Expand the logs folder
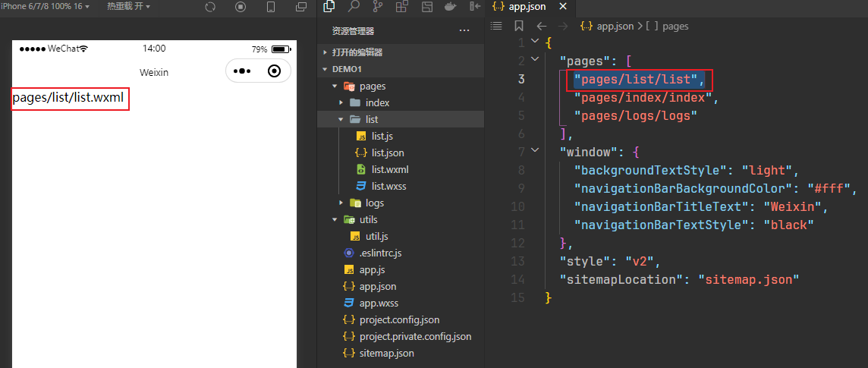The image size is (868, 368). pyautogui.click(x=400, y=203)
